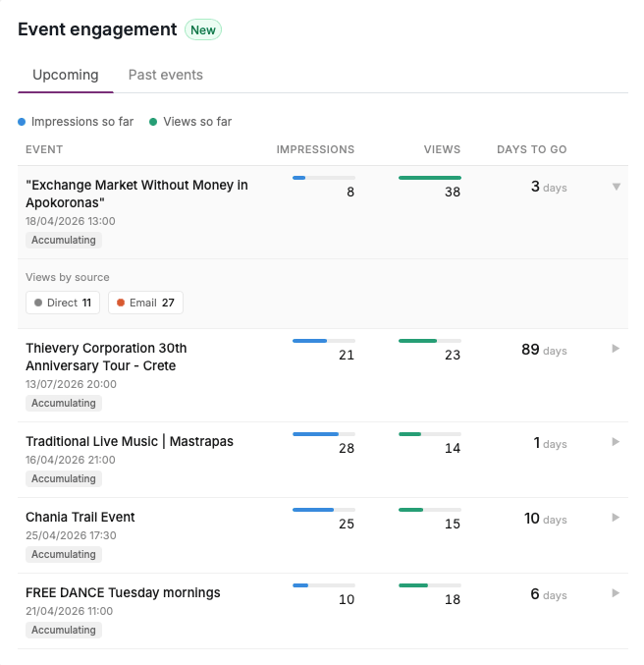This screenshot has width=644, height=665.
Task: Click Chania Trail Event impressions bar
Action: click(x=324, y=510)
